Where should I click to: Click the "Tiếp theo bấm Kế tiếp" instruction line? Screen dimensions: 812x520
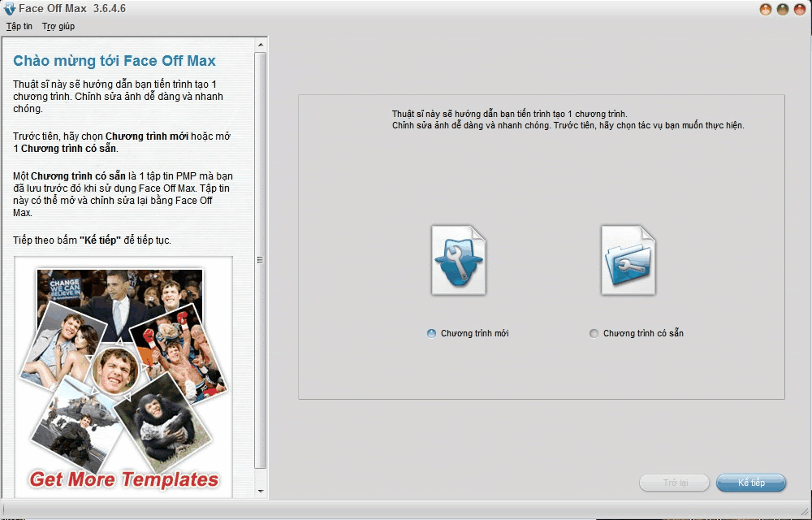(x=93, y=240)
